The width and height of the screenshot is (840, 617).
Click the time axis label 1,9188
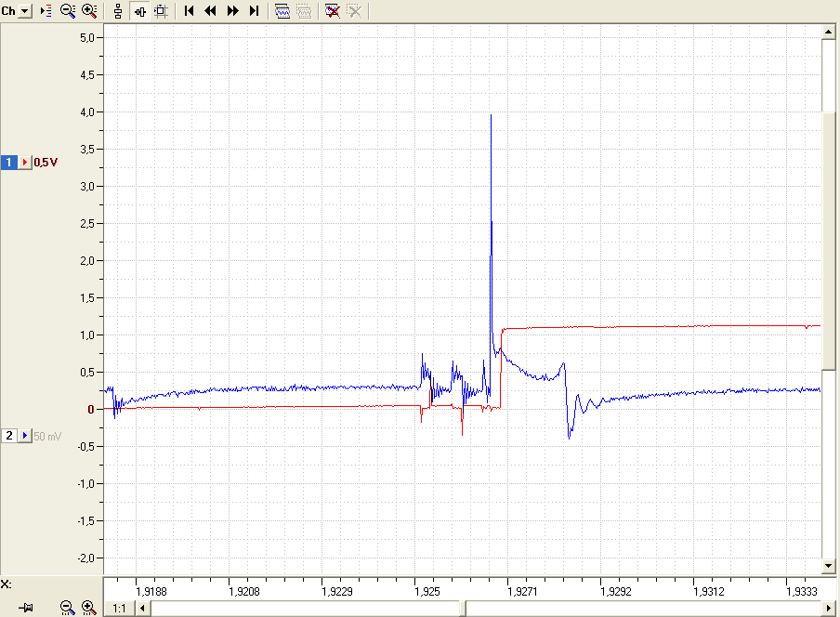point(151,591)
